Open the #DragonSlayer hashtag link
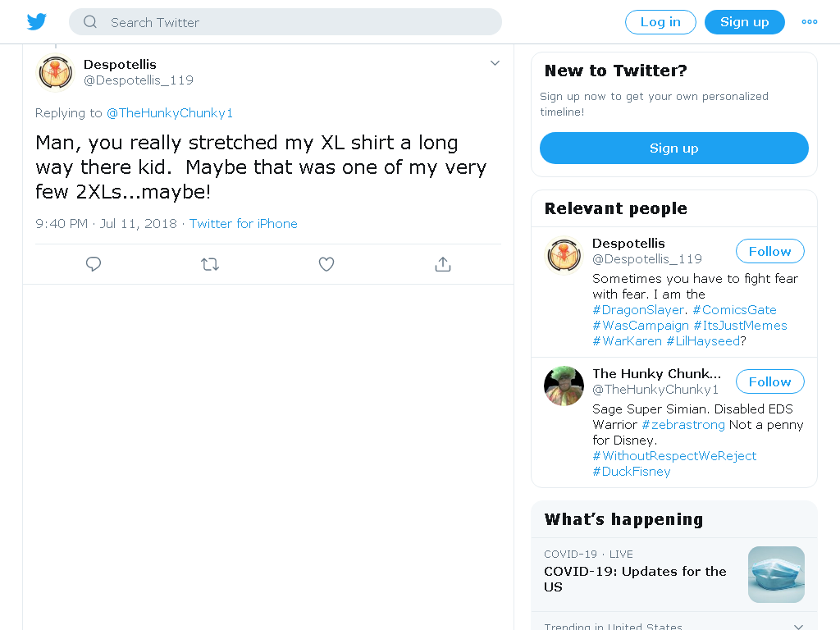Image resolution: width=840 pixels, height=630 pixels. [x=638, y=310]
